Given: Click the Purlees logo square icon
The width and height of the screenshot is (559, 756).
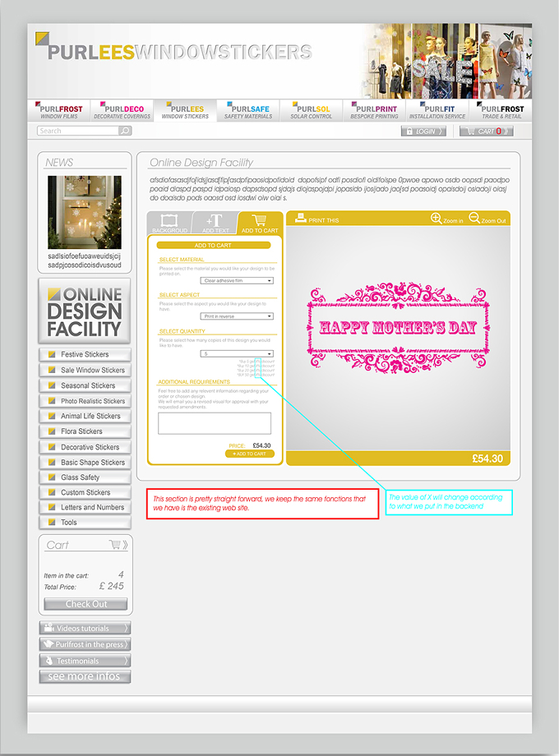Looking at the screenshot, I should [x=42, y=39].
